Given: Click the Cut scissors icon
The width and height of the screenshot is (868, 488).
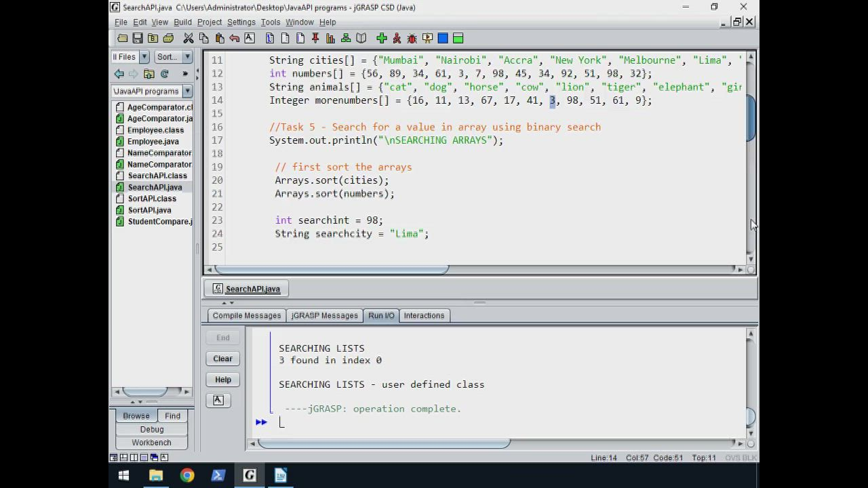Looking at the screenshot, I should pos(189,39).
